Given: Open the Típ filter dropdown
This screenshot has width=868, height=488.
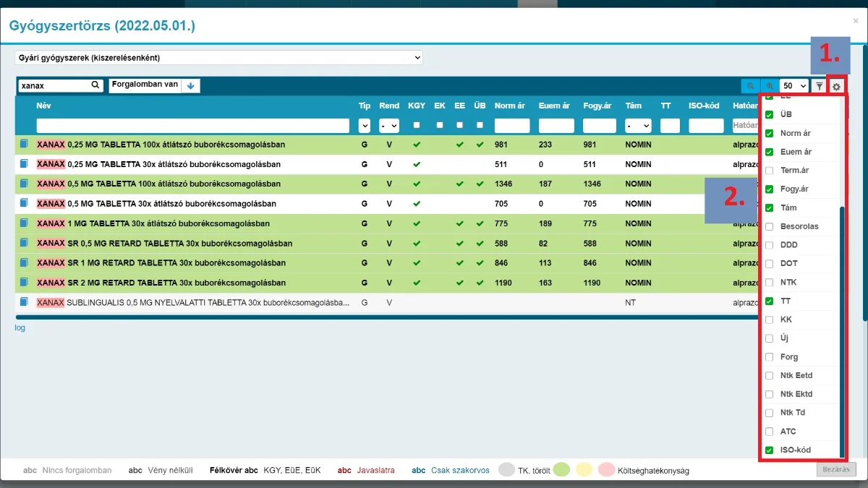Looking at the screenshot, I should point(364,125).
